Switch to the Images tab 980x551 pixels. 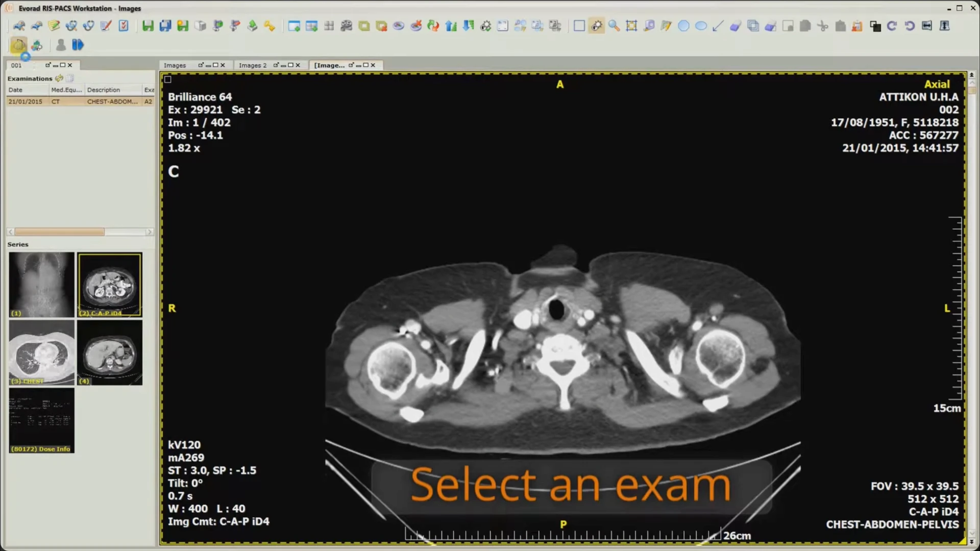[x=175, y=65]
